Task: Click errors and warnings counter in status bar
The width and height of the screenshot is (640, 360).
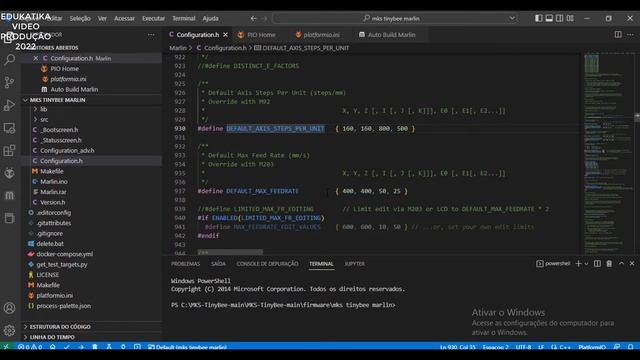Action: (30, 347)
